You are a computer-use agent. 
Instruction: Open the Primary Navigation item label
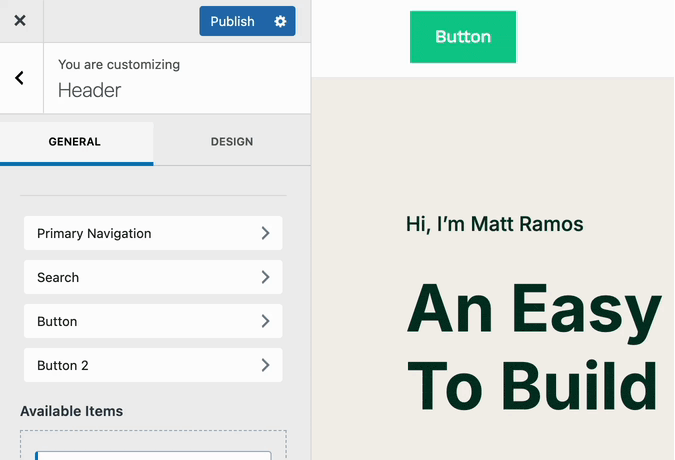[x=94, y=233]
